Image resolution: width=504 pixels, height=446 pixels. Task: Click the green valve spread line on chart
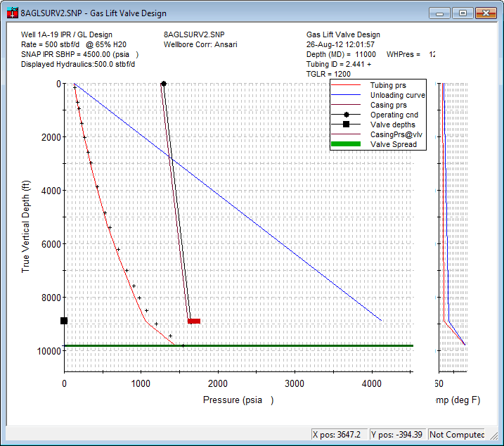pyautogui.click(x=281, y=345)
